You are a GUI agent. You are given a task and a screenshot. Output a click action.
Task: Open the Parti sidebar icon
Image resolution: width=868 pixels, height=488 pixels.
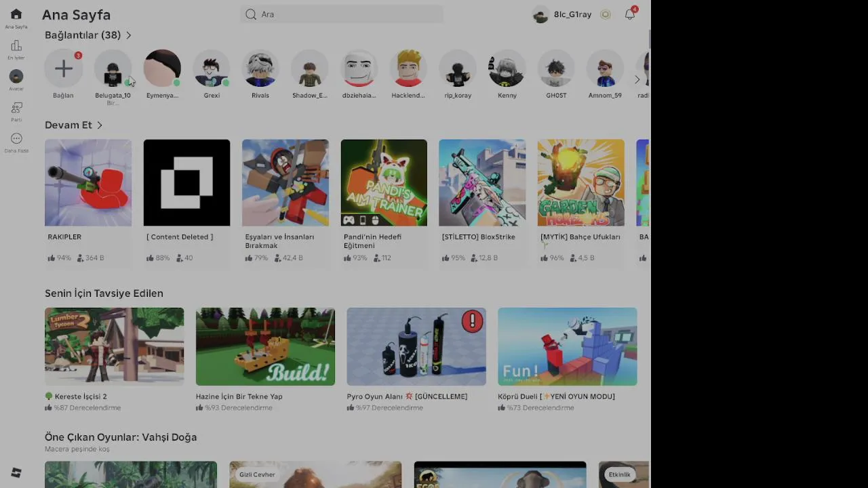pyautogui.click(x=16, y=108)
